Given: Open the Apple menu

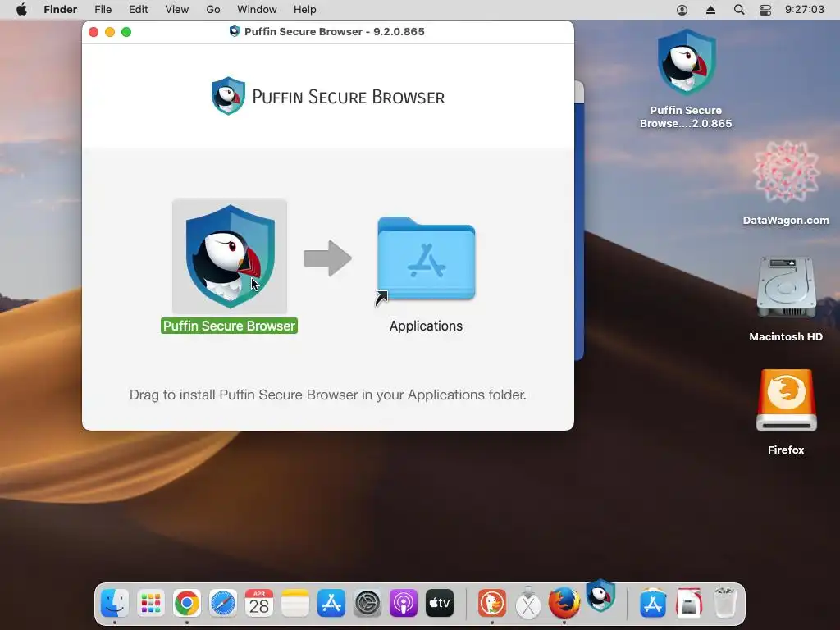Looking at the screenshot, I should [x=21, y=10].
